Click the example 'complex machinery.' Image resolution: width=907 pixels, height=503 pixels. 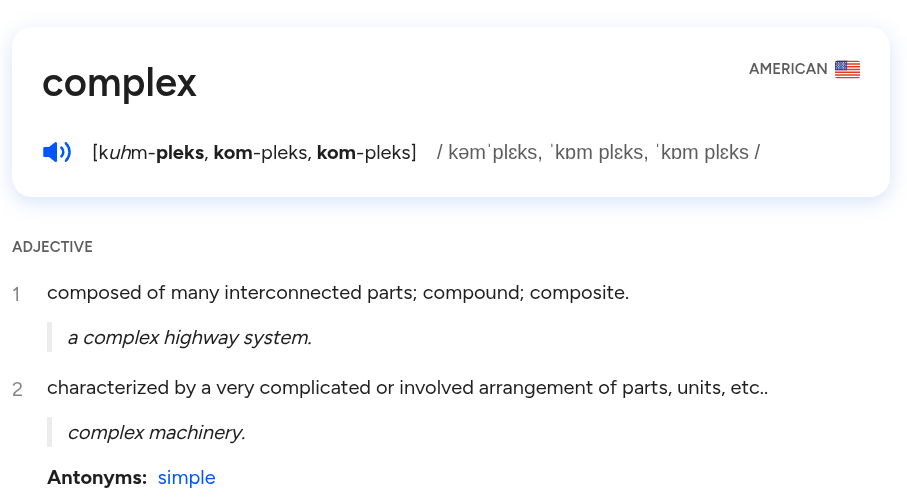tap(157, 432)
